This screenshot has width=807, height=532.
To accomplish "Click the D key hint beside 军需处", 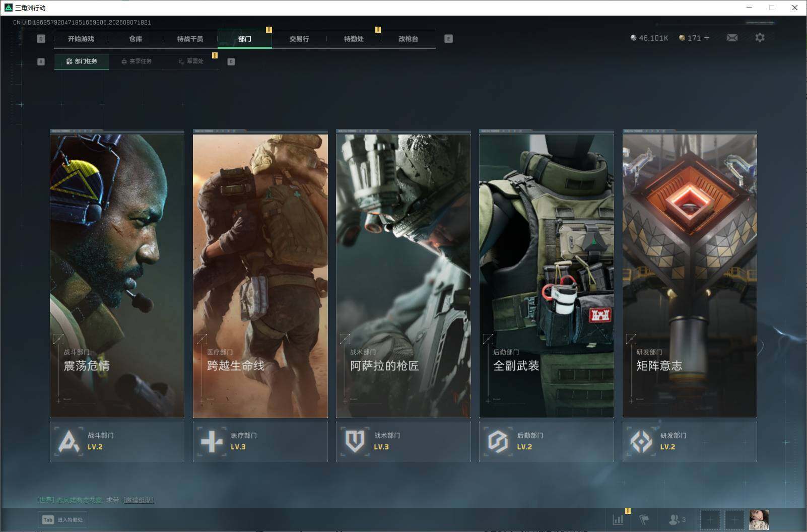I will 231,61.
